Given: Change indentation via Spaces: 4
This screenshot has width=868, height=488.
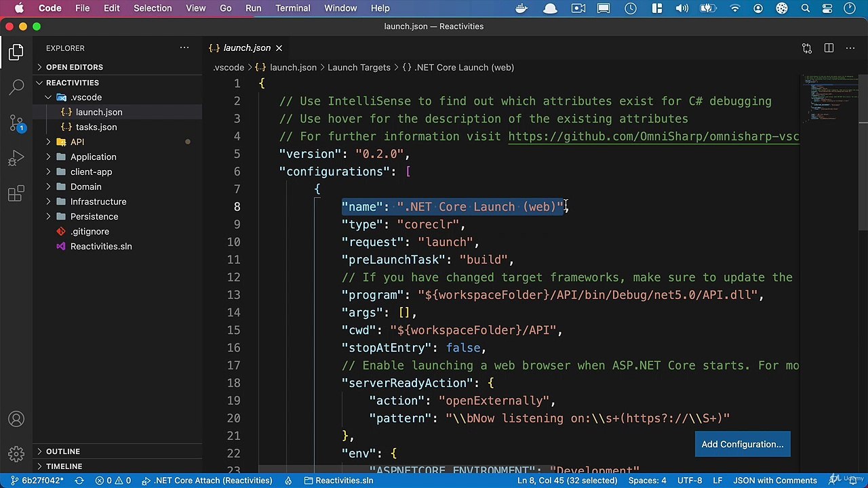Looking at the screenshot, I should (x=647, y=481).
